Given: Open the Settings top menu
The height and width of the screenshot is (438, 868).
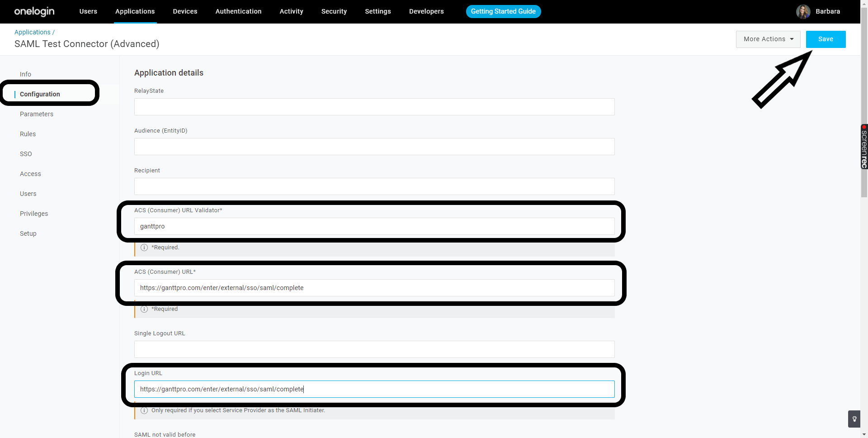Looking at the screenshot, I should (x=377, y=11).
